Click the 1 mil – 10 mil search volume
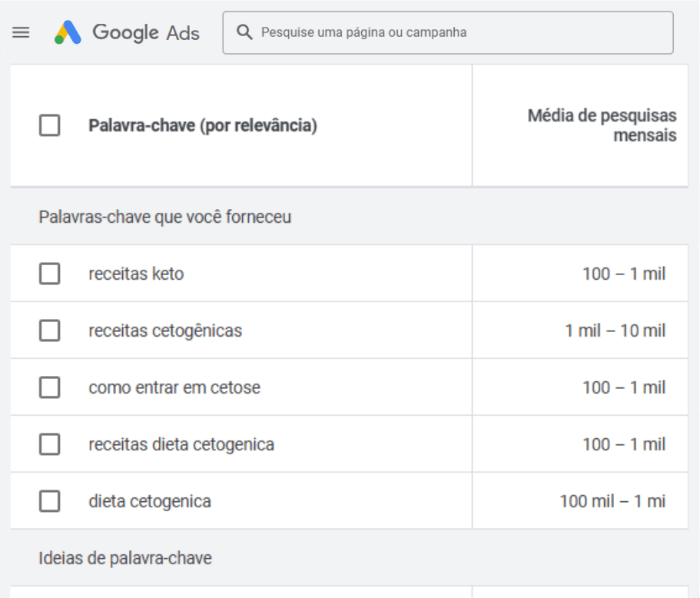The height and width of the screenshot is (598, 700). pos(615,331)
